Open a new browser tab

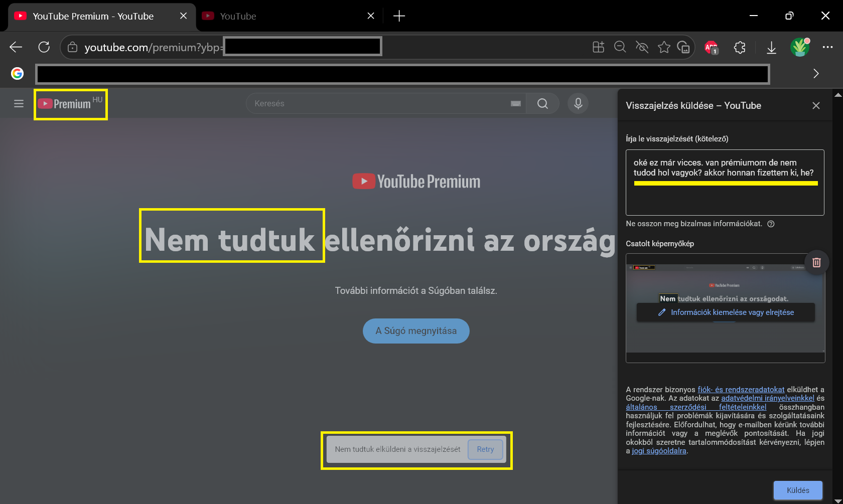pos(399,16)
